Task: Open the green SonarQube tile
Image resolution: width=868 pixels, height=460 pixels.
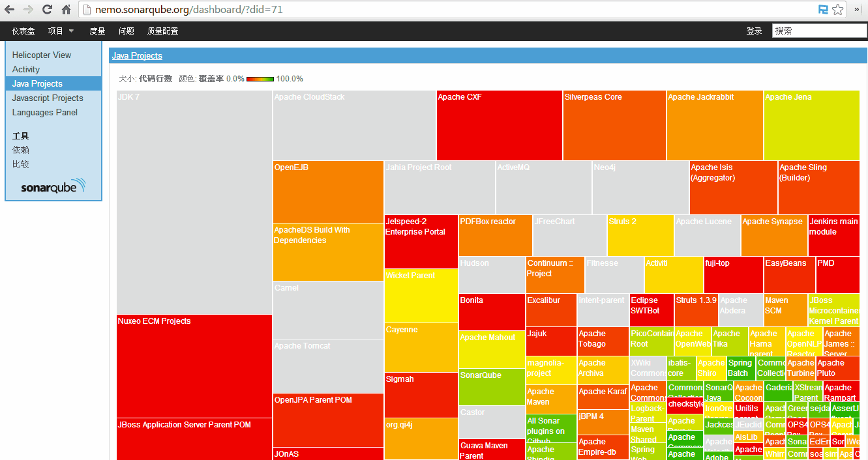Action: click(x=492, y=387)
